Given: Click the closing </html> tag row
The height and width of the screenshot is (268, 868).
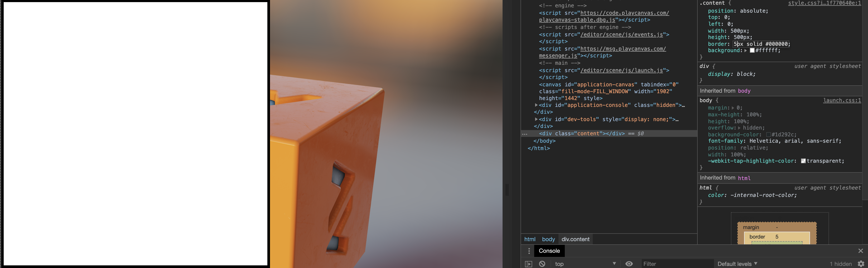Looking at the screenshot, I should [538, 148].
